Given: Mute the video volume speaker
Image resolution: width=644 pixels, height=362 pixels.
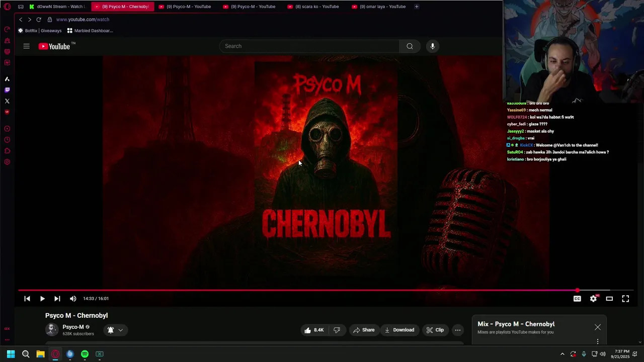Looking at the screenshot, I should click(x=73, y=299).
